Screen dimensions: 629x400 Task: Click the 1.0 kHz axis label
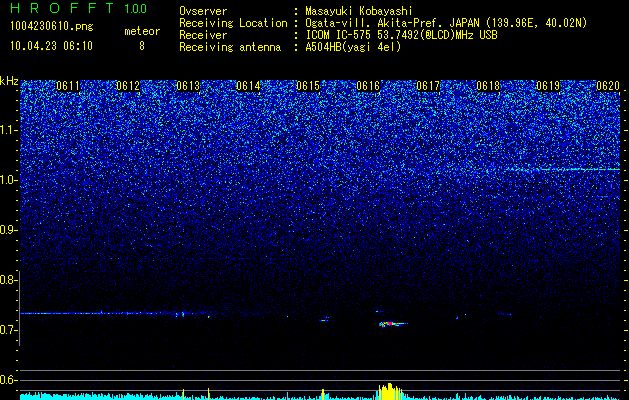click(x=7, y=180)
